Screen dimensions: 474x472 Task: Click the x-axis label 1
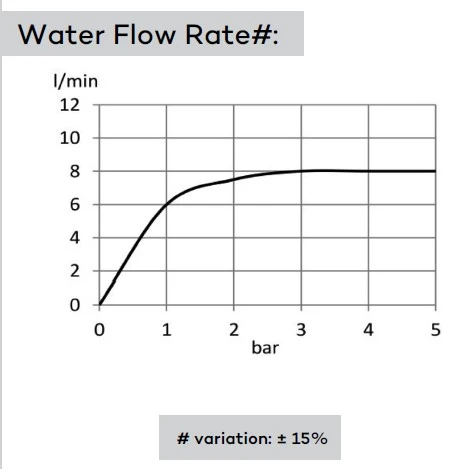click(x=166, y=330)
